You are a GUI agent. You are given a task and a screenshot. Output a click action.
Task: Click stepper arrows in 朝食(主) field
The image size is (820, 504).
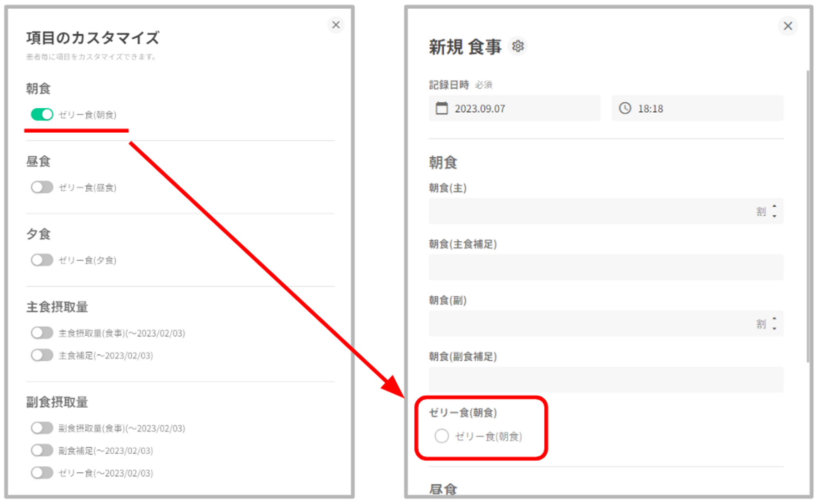[774, 211]
